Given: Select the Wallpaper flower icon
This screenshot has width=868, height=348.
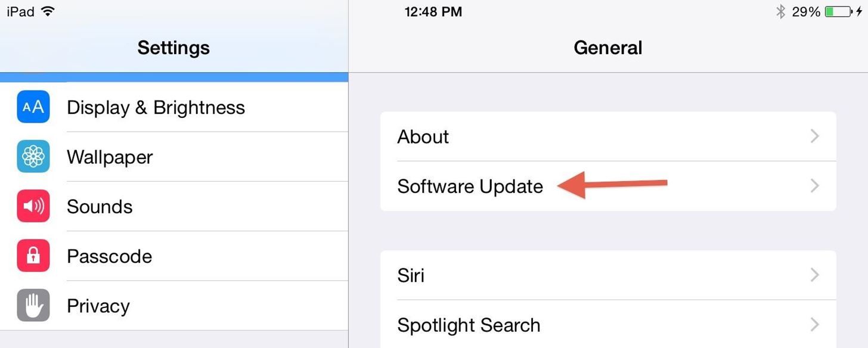Looking at the screenshot, I should (33, 157).
